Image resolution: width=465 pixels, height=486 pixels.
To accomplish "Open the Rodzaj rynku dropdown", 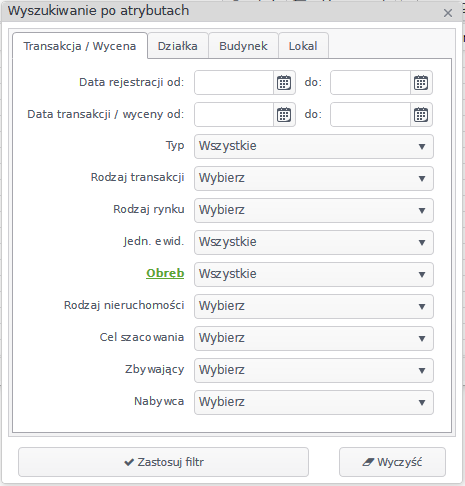I will pyautogui.click(x=314, y=210).
